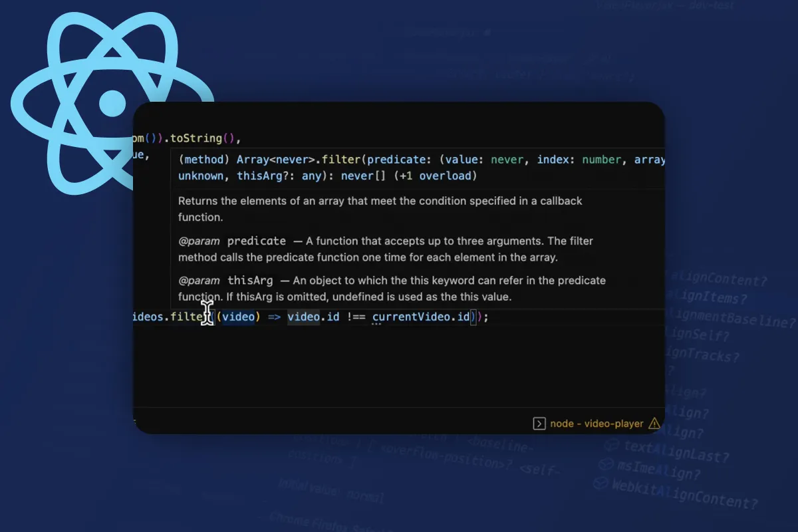Click the '@param thisArg' line in tooltip
The width and height of the screenshot is (798, 532).
(x=392, y=289)
